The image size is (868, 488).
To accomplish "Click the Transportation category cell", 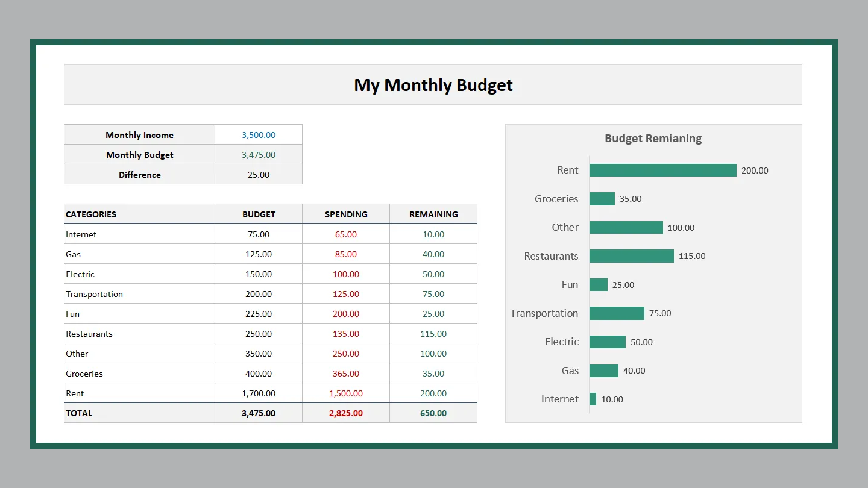I will [139, 294].
